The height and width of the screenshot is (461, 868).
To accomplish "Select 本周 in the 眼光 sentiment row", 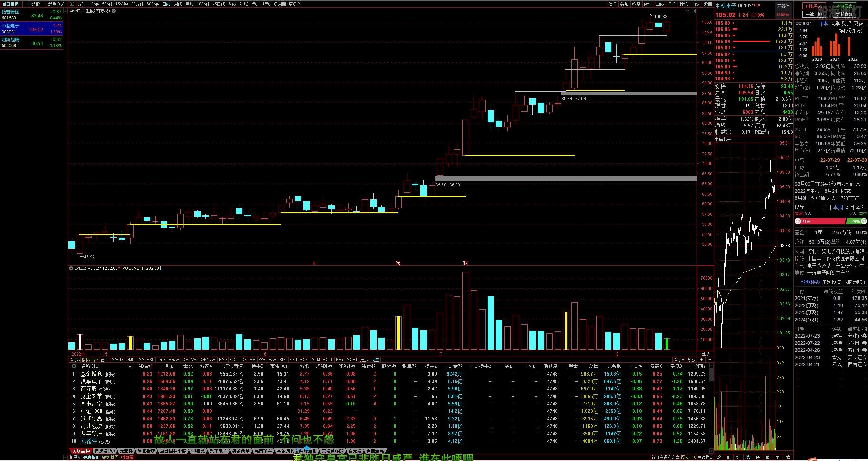I will [x=838, y=207].
